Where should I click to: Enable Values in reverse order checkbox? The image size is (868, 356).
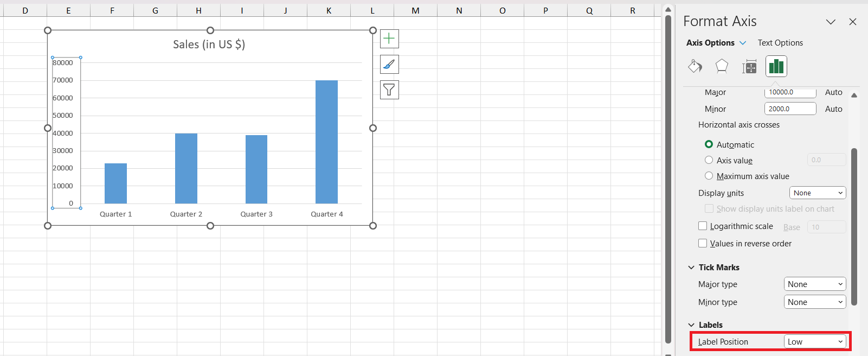point(703,243)
